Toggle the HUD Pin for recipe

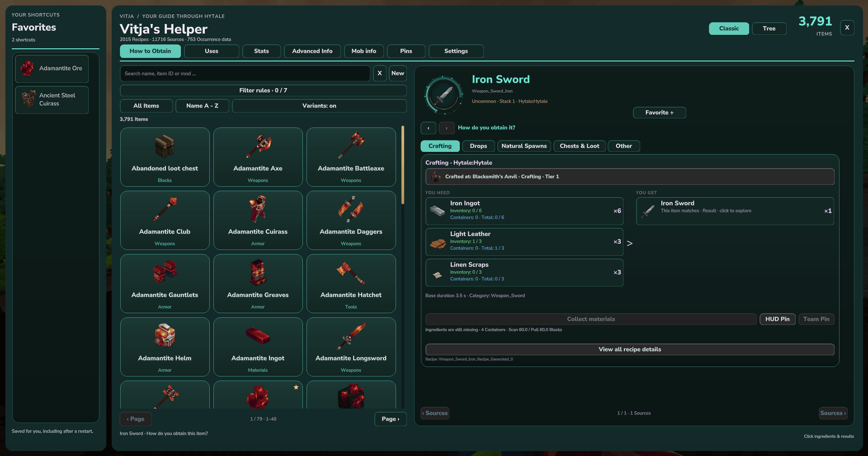[x=777, y=319]
